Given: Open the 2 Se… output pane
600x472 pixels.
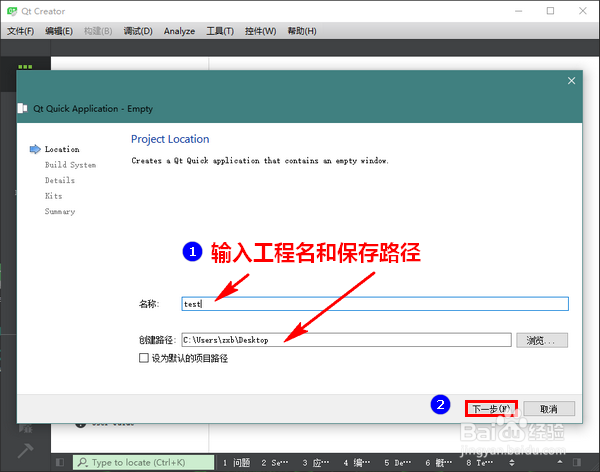Looking at the screenshot, I should (275, 463).
